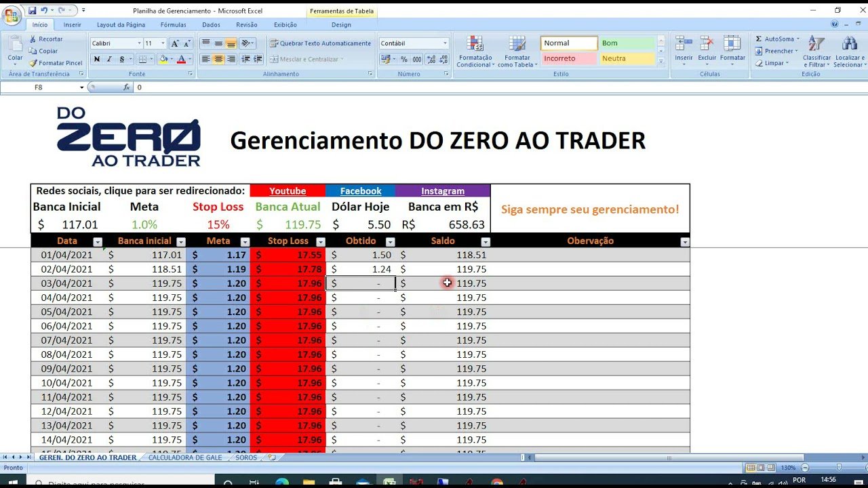
Task: Apply the Incorreto cell style
Action: (569, 59)
